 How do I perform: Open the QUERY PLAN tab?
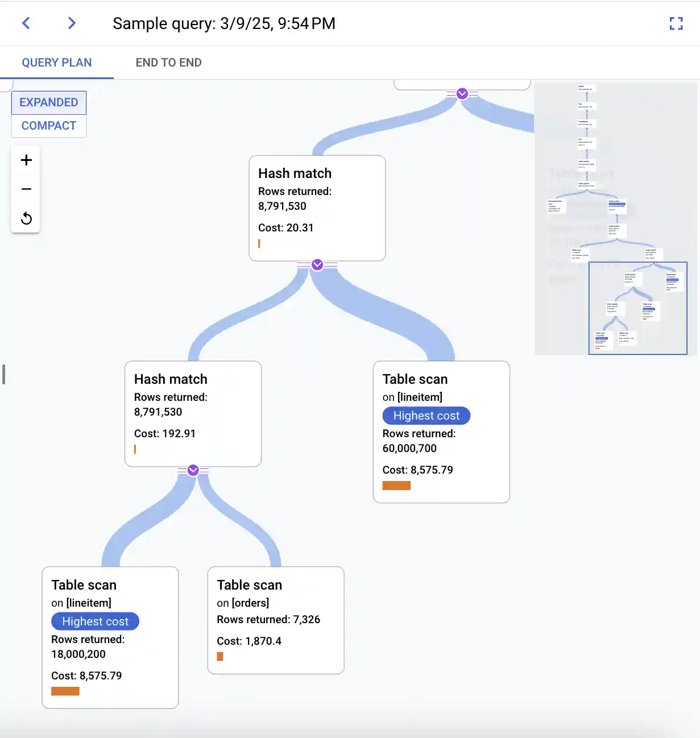(57, 62)
